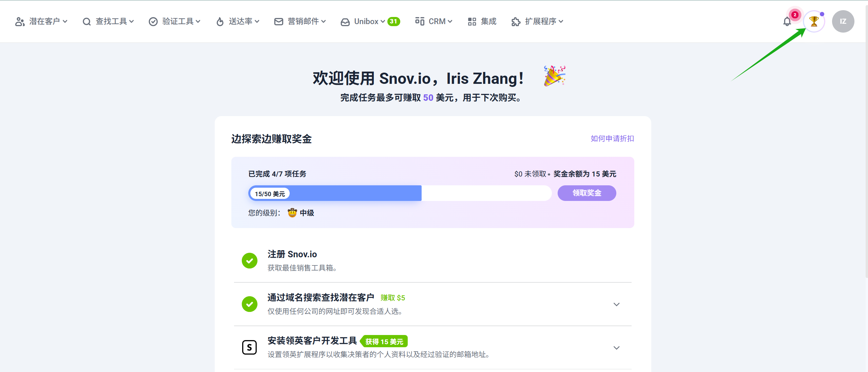
Task: Click the trophy rewards icon
Action: tap(814, 21)
